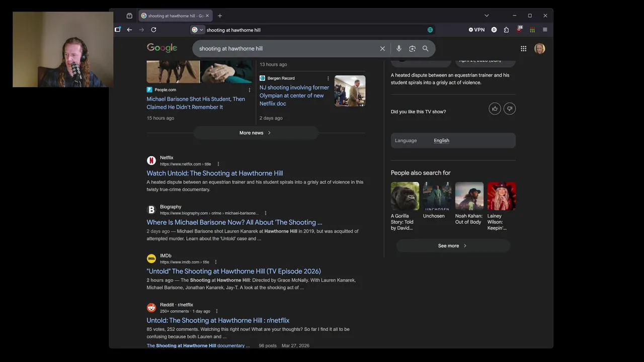Click the Biography result favicon

click(x=151, y=210)
